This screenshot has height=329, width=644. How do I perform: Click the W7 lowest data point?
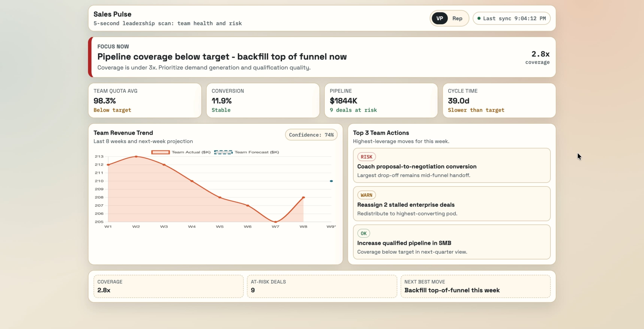click(x=275, y=222)
